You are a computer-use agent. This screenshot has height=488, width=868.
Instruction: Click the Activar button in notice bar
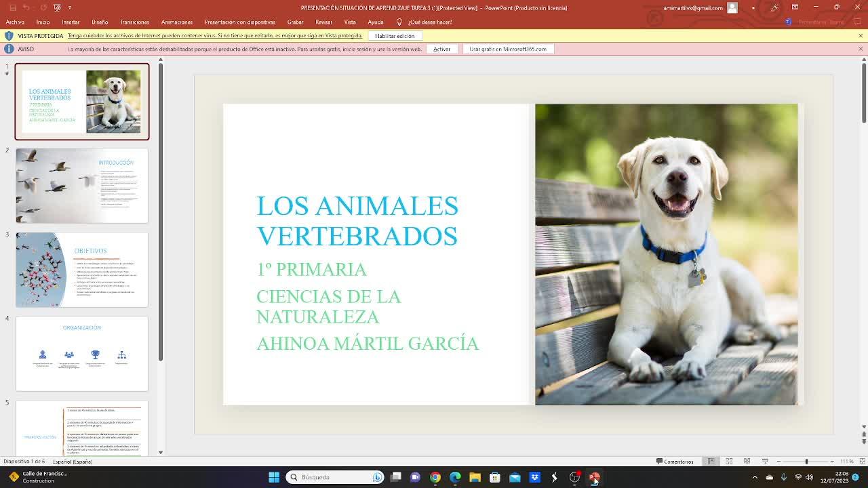click(441, 49)
